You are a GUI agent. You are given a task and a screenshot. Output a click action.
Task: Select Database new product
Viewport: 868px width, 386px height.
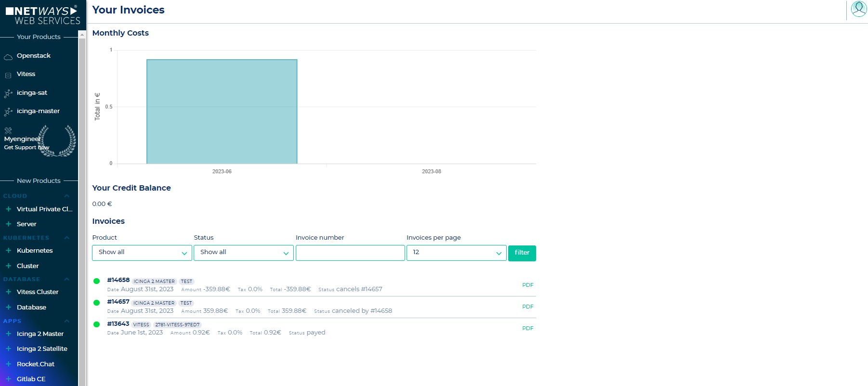tap(31, 307)
